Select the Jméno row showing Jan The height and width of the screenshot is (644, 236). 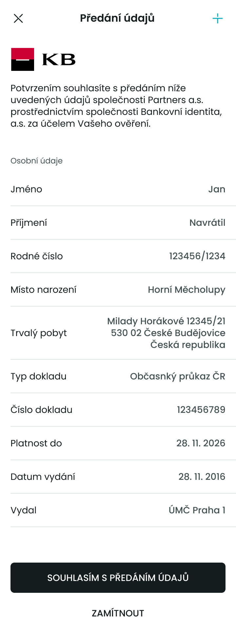[118, 189]
